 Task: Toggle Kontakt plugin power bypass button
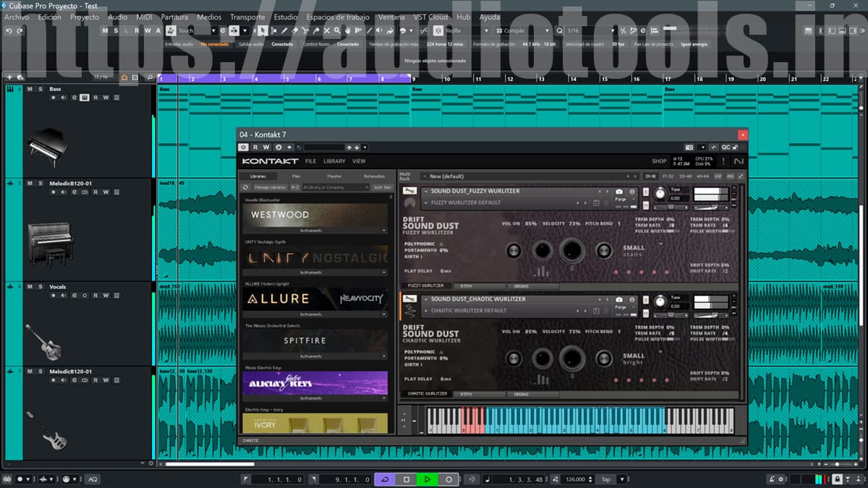pos(244,147)
